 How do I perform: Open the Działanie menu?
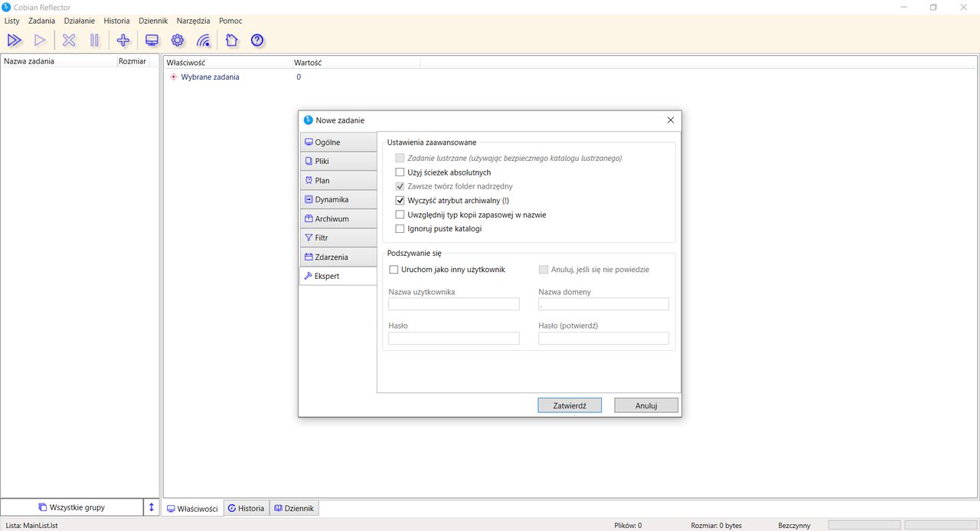point(80,21)
